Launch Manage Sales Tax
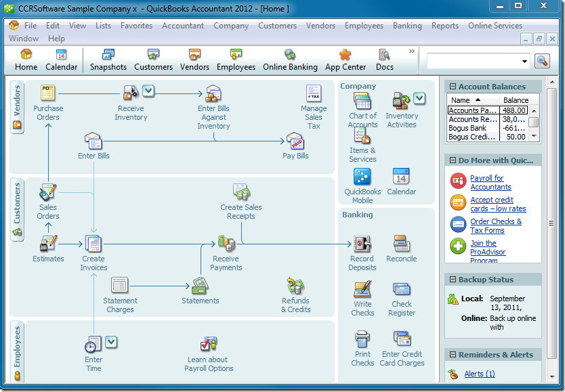The height and width of the screenshot is (392, 565). point(314,93)
